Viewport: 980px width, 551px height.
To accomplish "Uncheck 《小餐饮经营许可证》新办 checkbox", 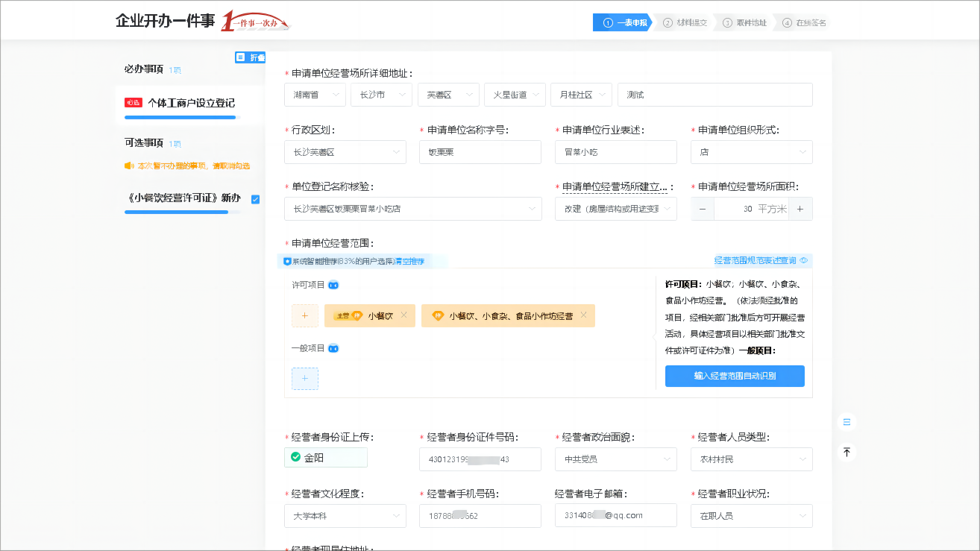I will (x=255, y=199).
